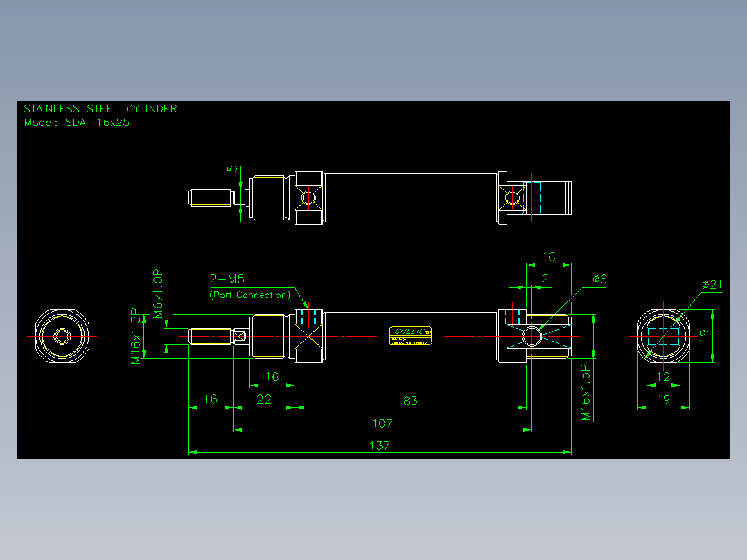Screen dimensions: 747x560
Task: Click the "Model: SDAI 16x25" label
Action: [x=77, y=123]
